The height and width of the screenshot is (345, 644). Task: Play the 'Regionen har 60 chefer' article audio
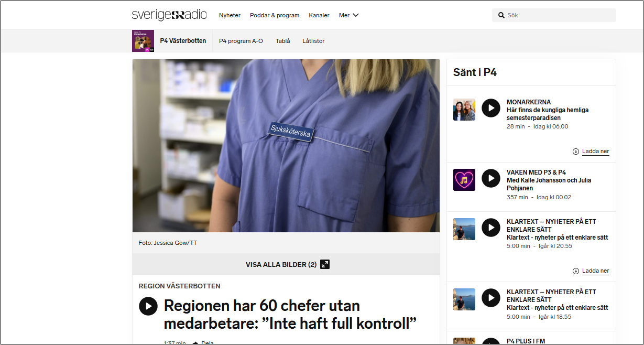click(x=148, y=306)
